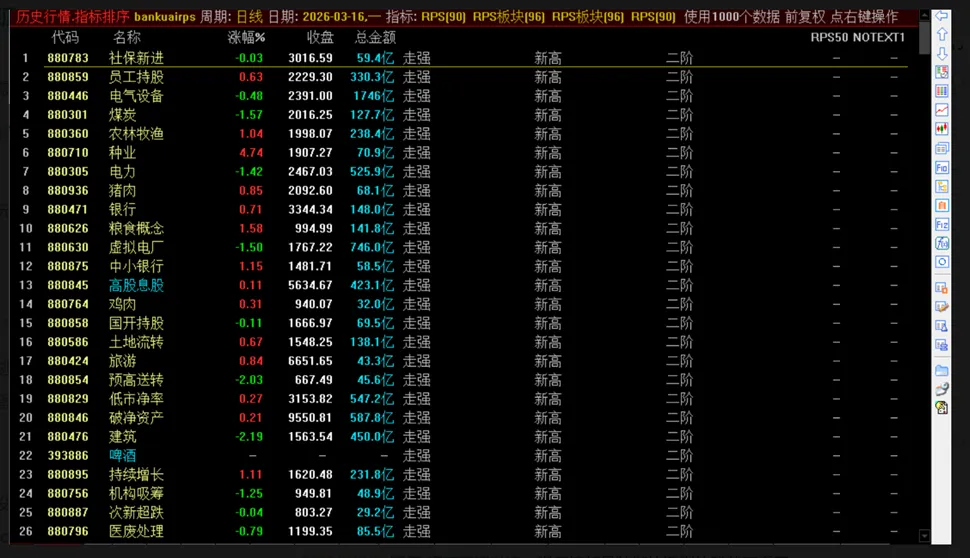
Task: Select the 银行 row name
Action: [122, 210]
